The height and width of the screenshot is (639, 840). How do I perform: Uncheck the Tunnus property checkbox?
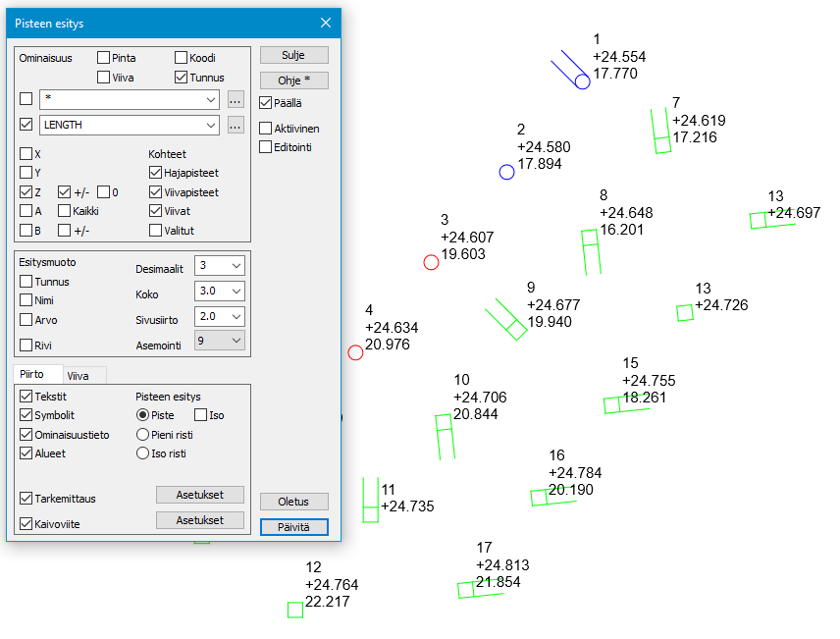click(x=181, y=77)
